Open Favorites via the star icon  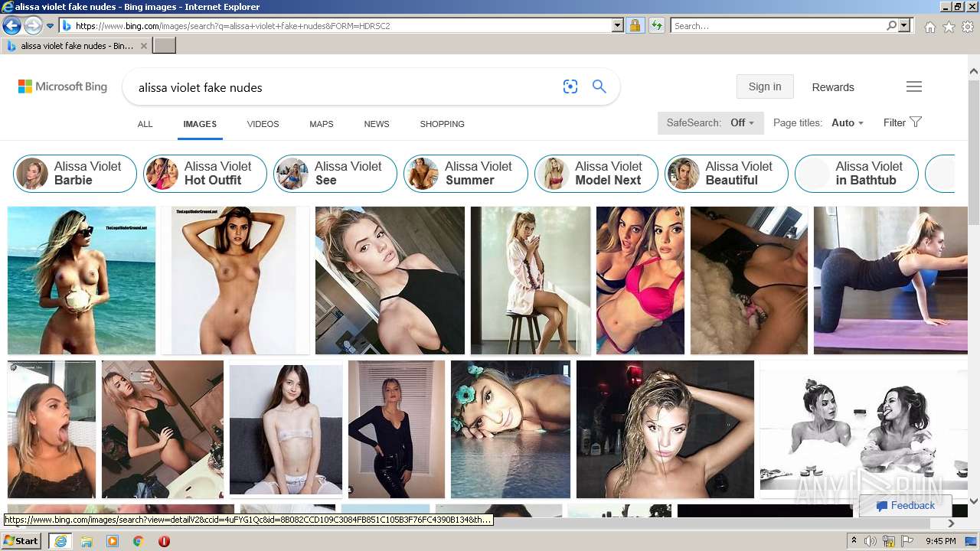click(x=949, y=27)
